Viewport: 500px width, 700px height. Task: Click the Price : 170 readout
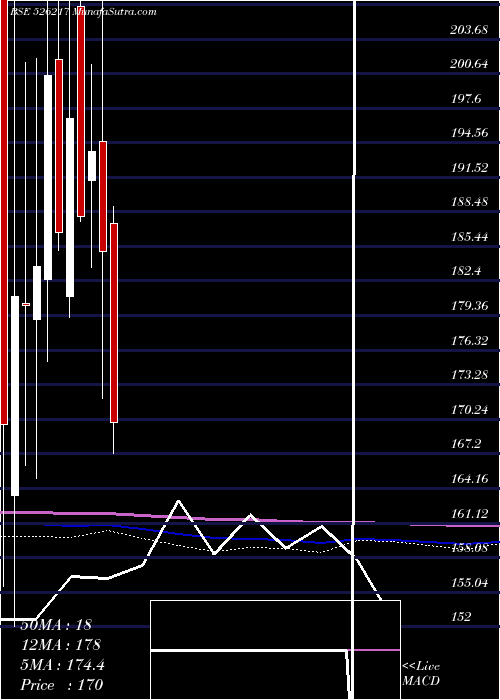(62, 685)
